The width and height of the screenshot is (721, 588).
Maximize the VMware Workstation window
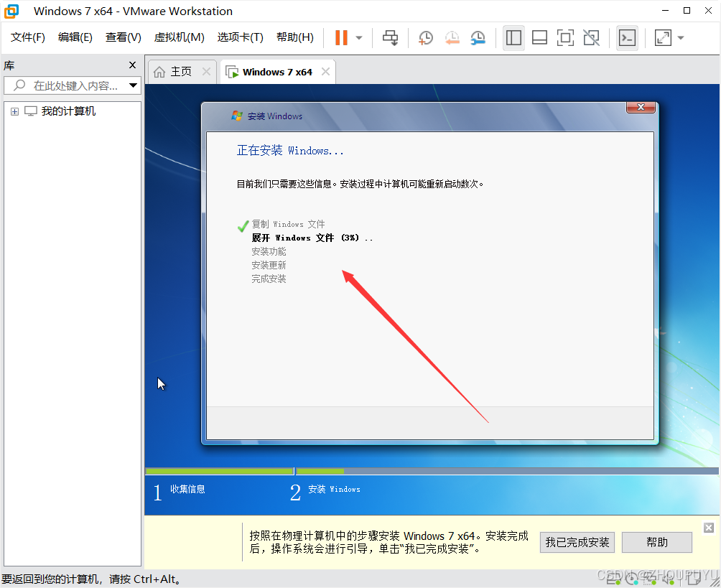(687, 11)
